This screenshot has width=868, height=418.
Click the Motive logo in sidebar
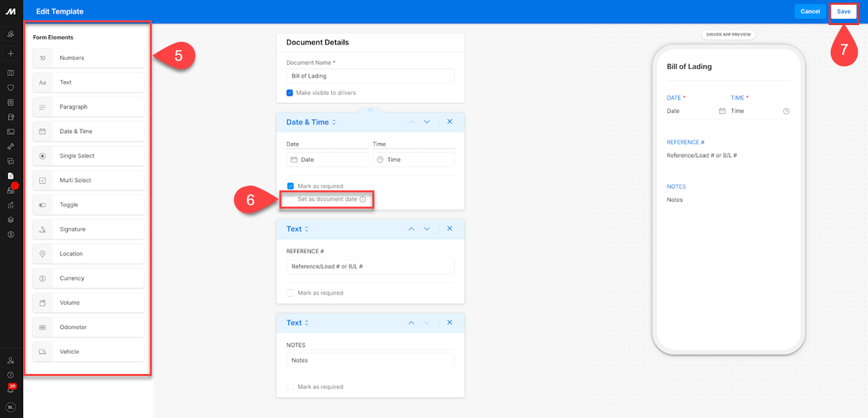11,12
